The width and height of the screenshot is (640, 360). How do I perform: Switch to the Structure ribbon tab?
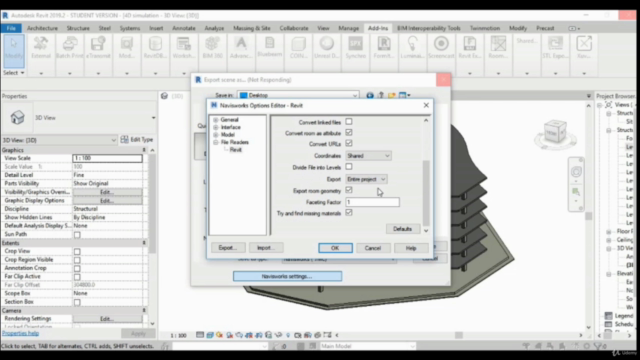[x=78, y=28]
